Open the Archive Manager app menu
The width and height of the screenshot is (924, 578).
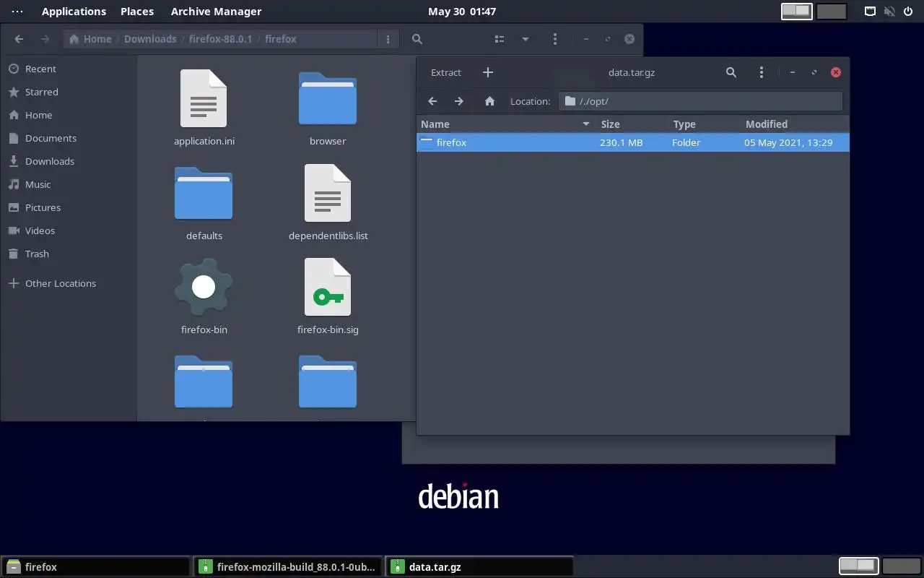(x=216, y=11)
